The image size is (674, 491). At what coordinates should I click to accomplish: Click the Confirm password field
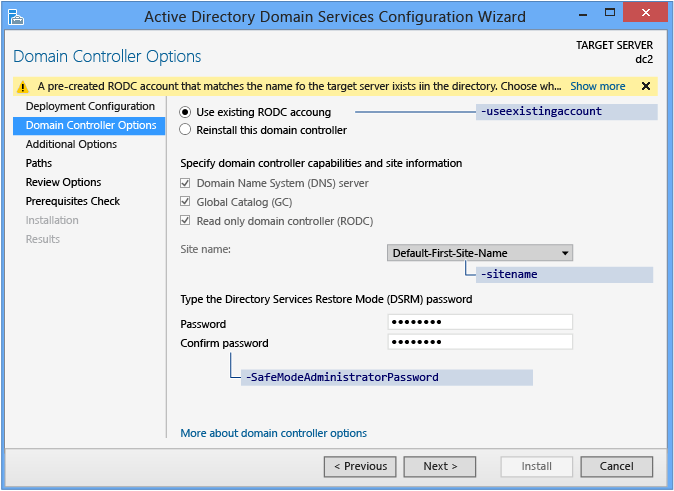point(480,342)
